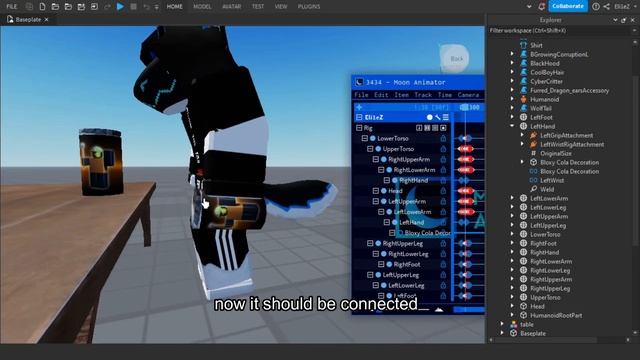Select Head red keyframe on timeline
The height and width of the screenshot is (360, 640).
pyautogui.click(x=465, y=191)
